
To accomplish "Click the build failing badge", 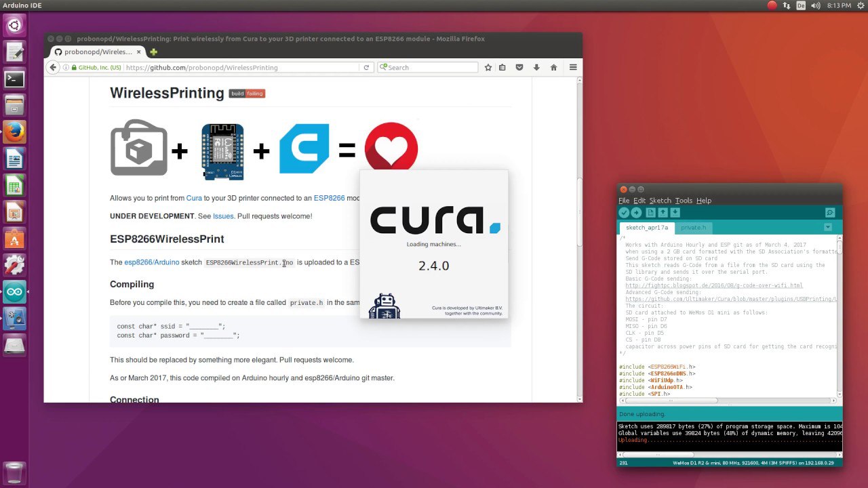I will tap(247, 94).
